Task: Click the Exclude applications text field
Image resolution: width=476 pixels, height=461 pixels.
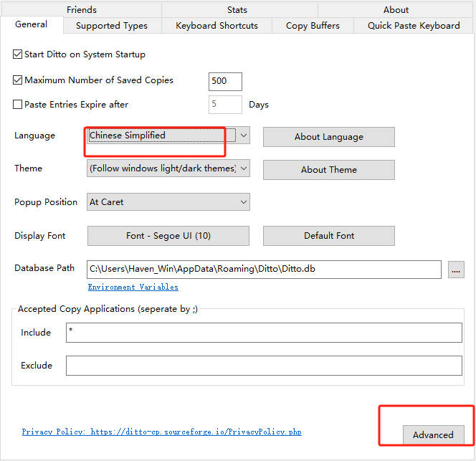Action: [x=264, y=366]
